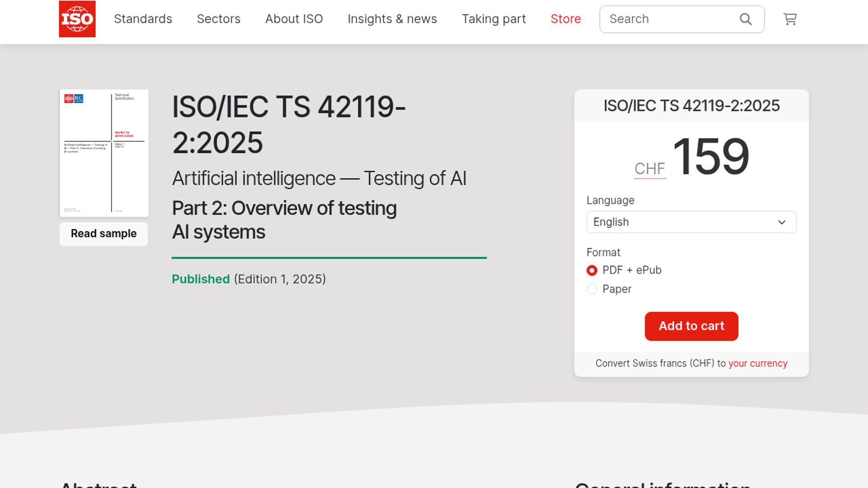This screenshot has width=868, height=488.
Task: Go to the Store section
Action: tap(566, 19)
